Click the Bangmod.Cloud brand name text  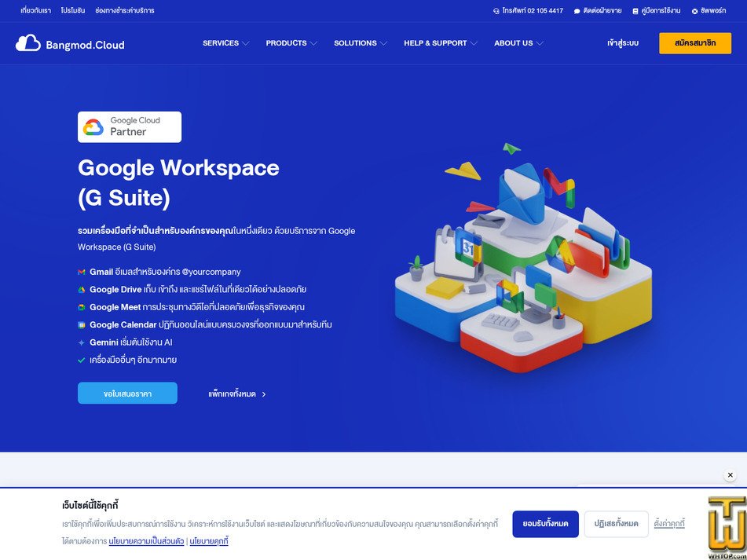tap(86, 46)
